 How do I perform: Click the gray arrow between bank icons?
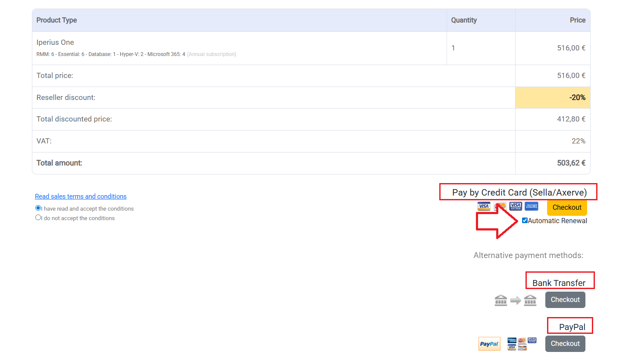pos(516,300)
